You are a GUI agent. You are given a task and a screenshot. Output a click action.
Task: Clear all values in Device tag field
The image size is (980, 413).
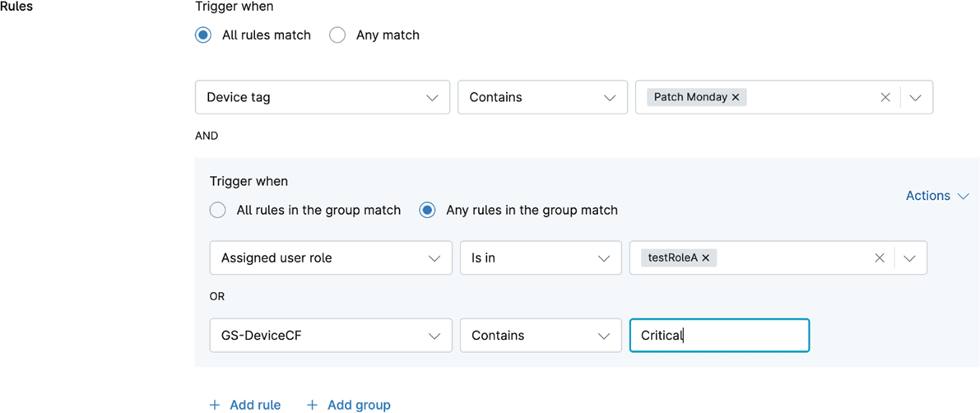(x=885, y=97)
